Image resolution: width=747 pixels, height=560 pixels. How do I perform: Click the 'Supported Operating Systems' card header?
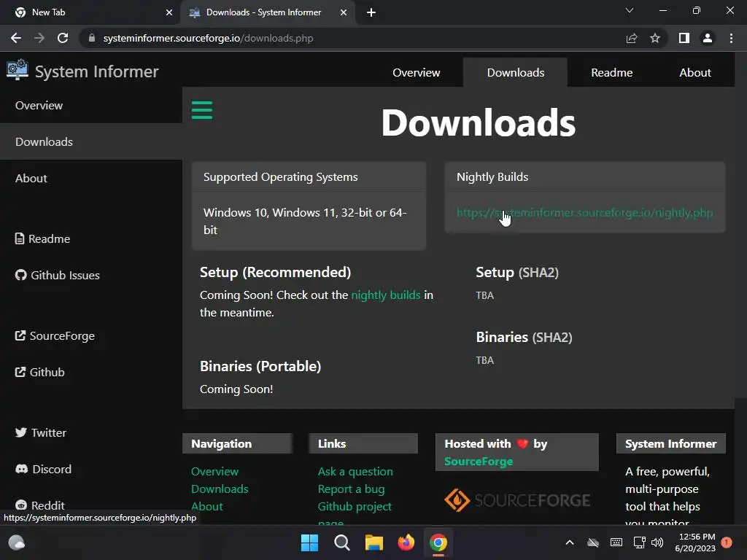(309, 176)
